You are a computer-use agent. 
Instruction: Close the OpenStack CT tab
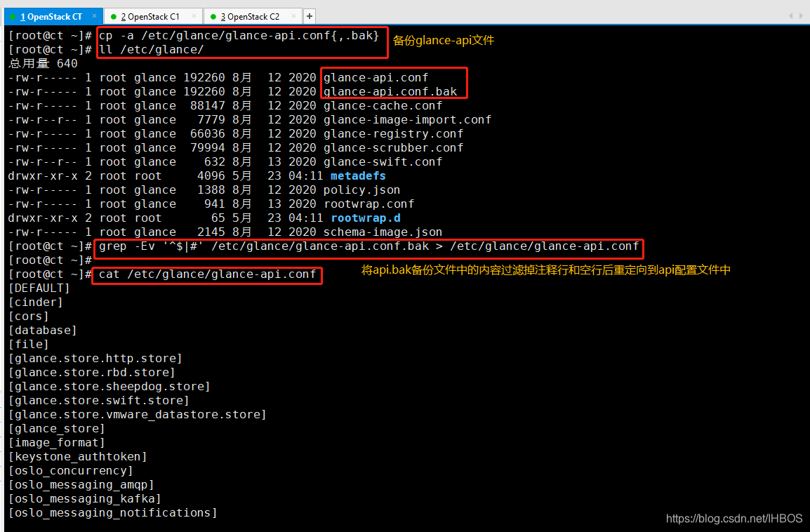pos(94,16)
